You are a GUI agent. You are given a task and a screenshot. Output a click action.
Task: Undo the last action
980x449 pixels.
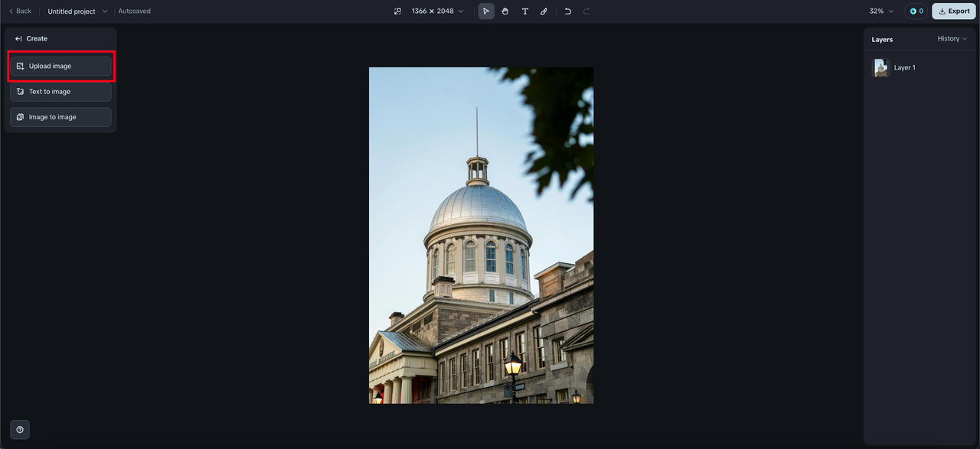567,11
